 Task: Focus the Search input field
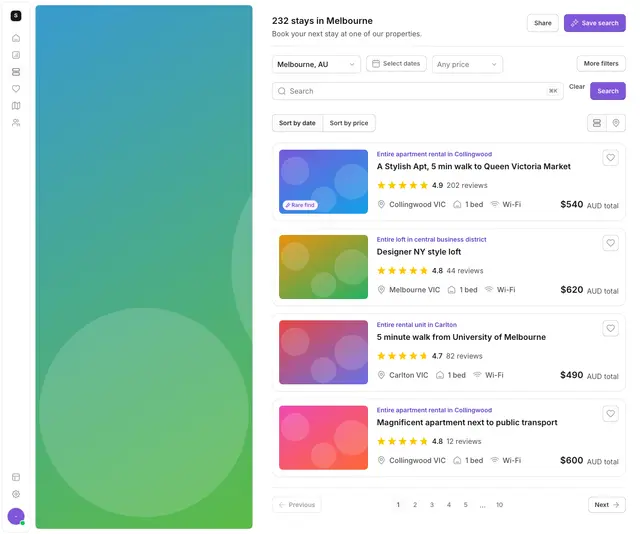point(418,91)
